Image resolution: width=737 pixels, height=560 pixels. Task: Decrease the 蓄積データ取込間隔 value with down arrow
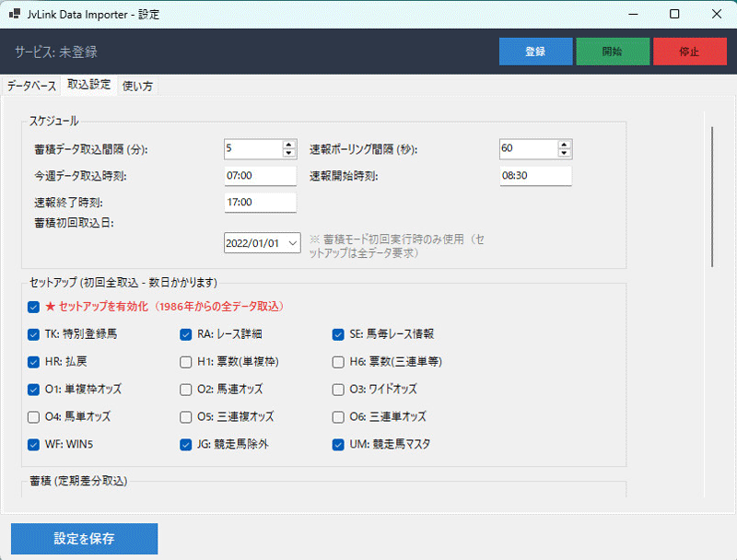click(289, 153)
